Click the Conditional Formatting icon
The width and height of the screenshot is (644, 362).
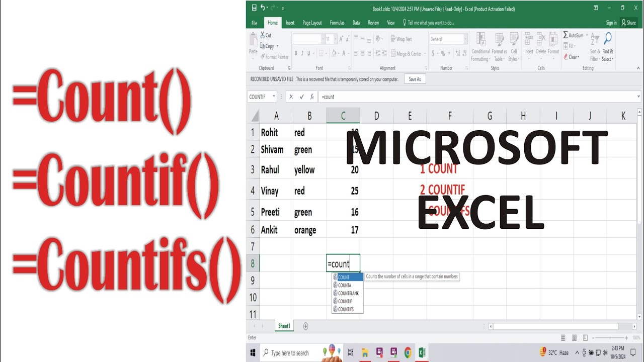(480, 40)
